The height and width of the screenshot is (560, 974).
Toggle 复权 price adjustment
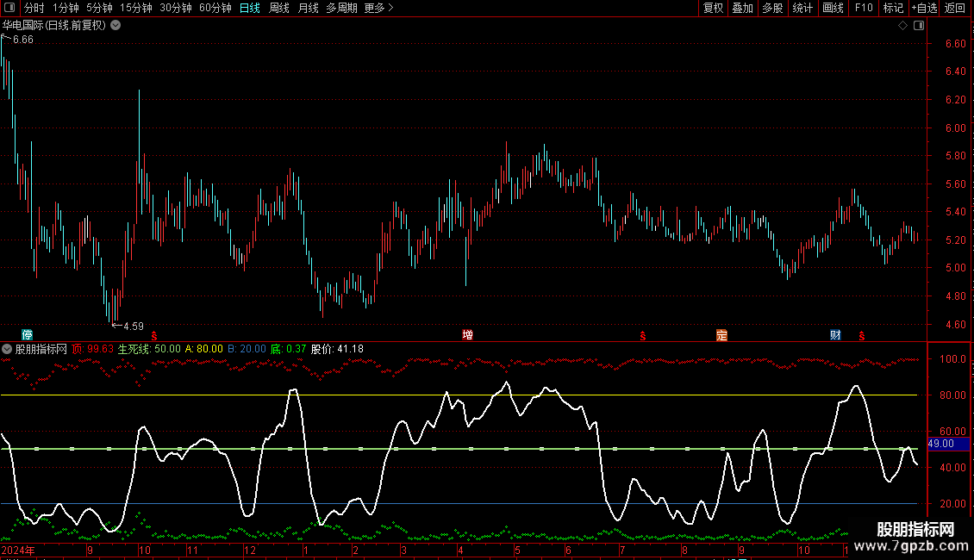pos(713,8)
